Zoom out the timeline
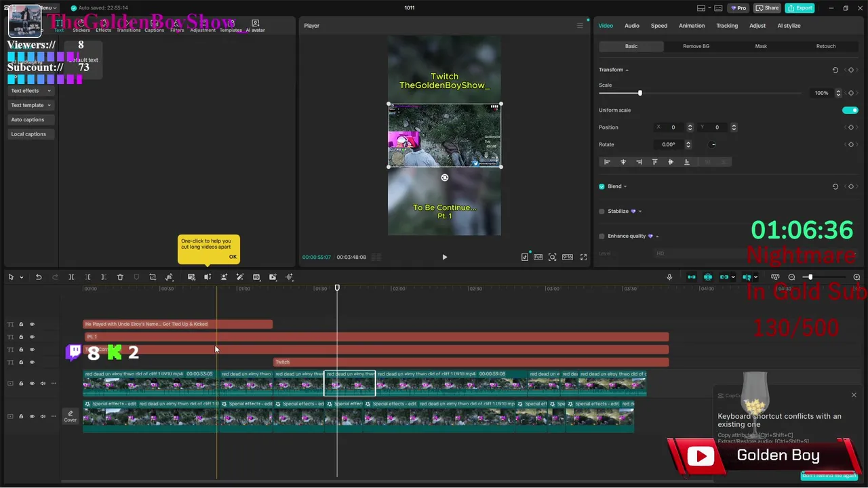The width and height of the screenshot is (868, 488). 791,277
